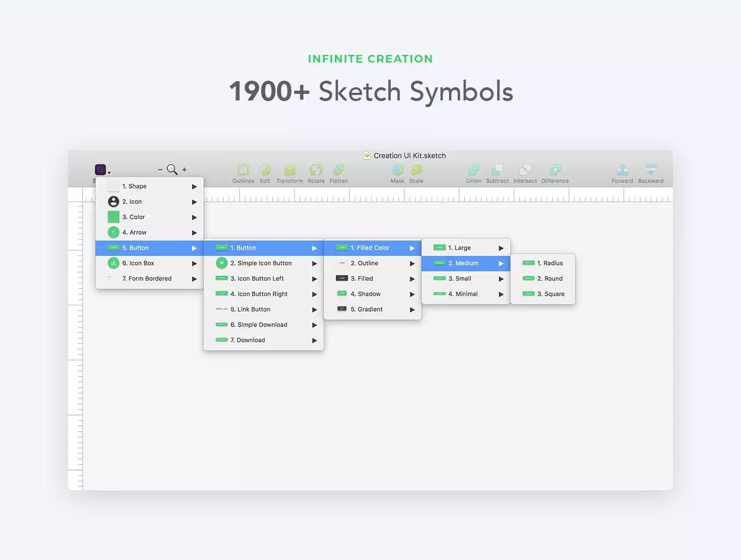Choose 2. Medium size entry

466,263
